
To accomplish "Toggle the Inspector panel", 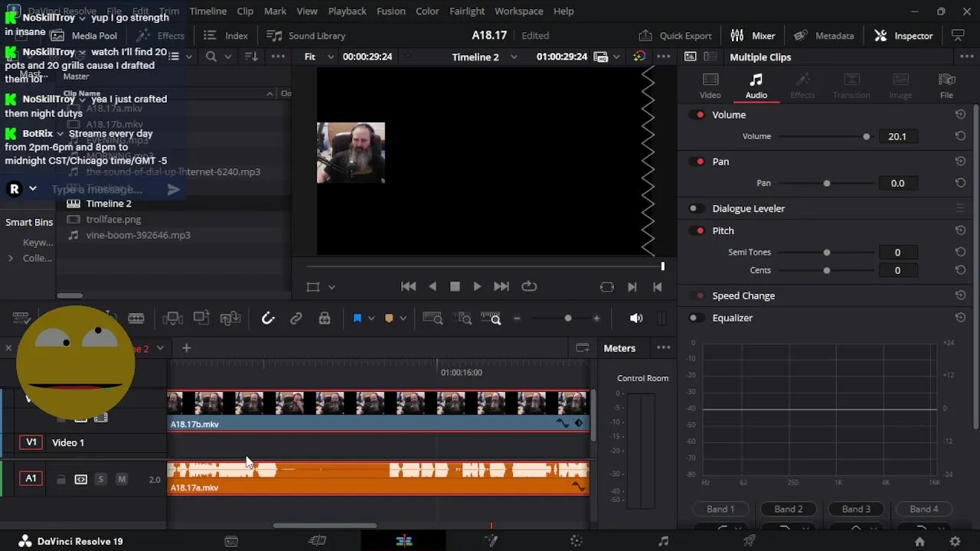I will pos(903,35).
